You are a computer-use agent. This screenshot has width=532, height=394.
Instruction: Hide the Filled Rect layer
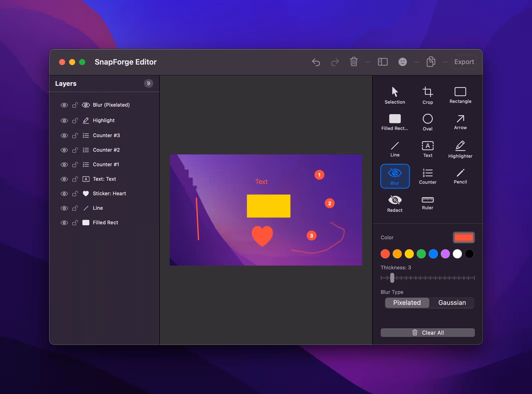pyautogui.click(x=64, y=223)
